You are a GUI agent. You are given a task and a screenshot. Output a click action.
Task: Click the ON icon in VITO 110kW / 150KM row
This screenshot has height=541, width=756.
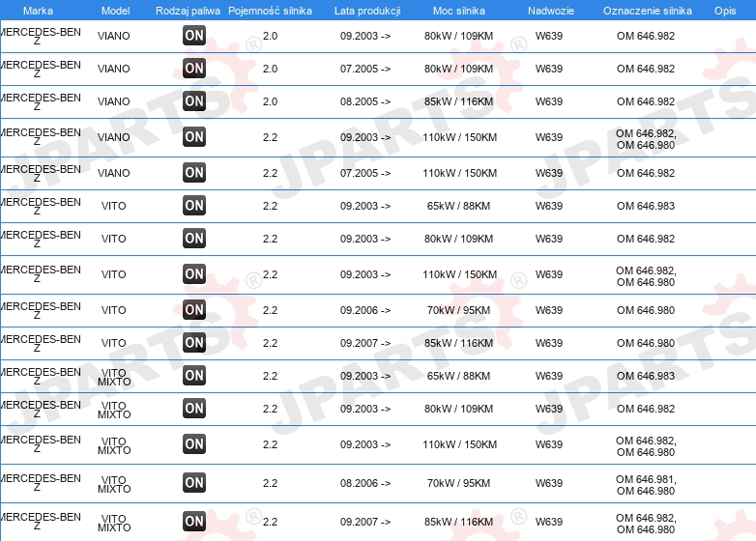(x=194, y=274)
